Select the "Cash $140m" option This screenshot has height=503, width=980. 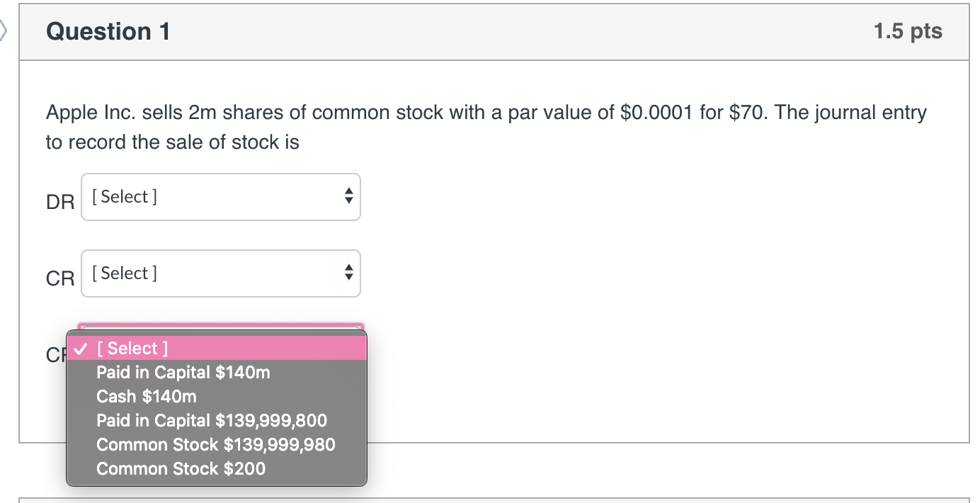click(145, 396)
